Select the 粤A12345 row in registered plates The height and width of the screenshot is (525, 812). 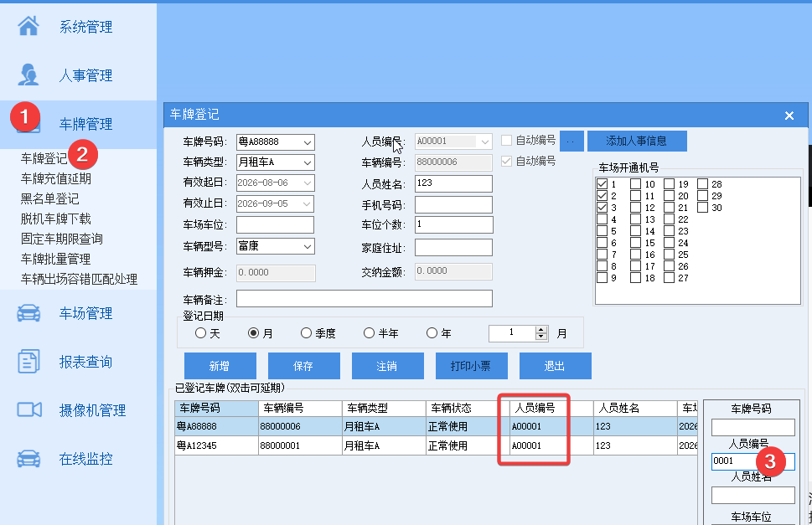tap(436, 445)
